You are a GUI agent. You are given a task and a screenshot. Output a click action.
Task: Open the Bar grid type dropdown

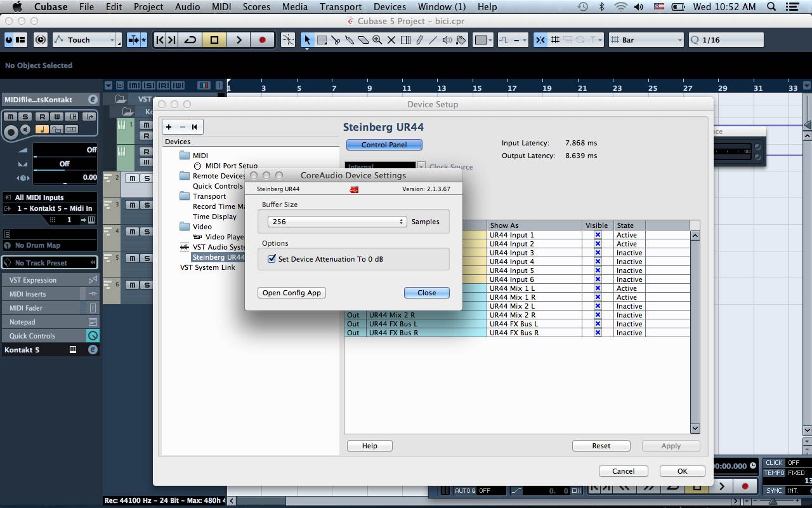click(x=646, y=40)
